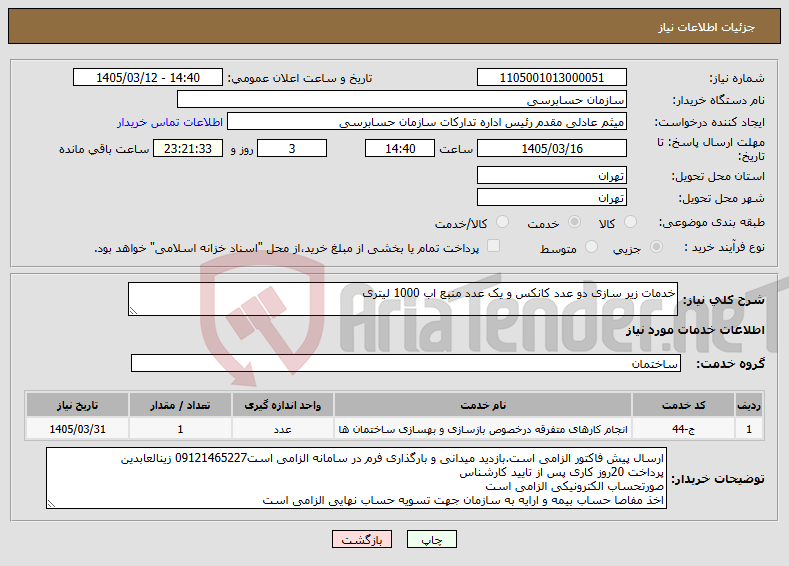The height and width of the screenshot is (566, 789).
Task: Click the شماره نیاز field 1105001013000051
Action: [x=551, y=77]
